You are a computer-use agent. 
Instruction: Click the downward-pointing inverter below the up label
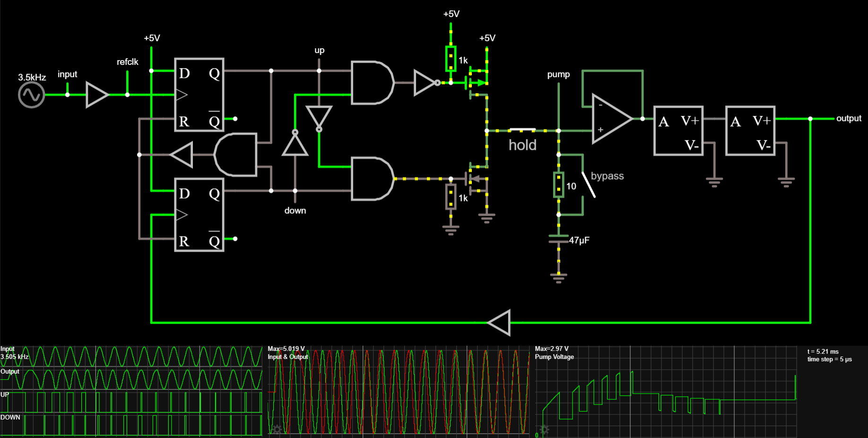tap(319, 118)
